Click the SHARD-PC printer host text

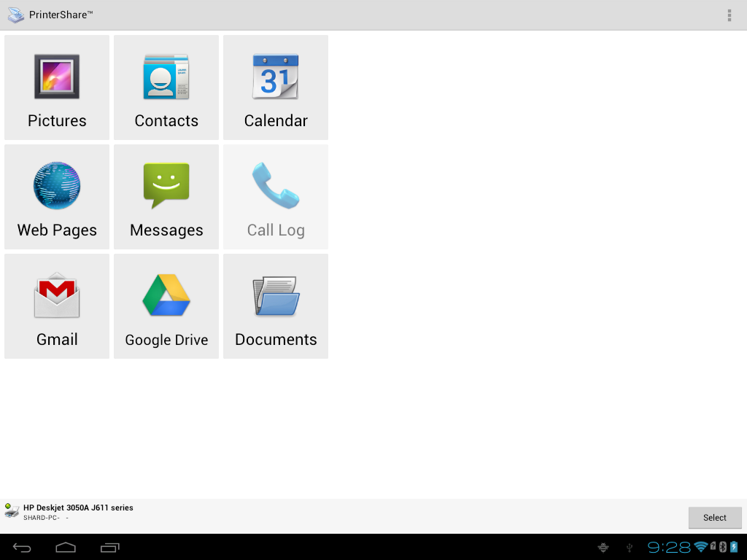coord(42,518)
